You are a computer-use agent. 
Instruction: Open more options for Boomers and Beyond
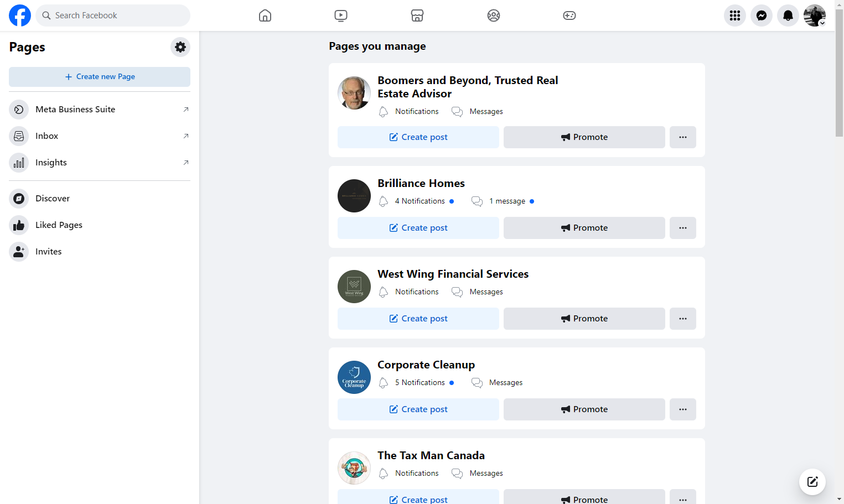[683, 137]
